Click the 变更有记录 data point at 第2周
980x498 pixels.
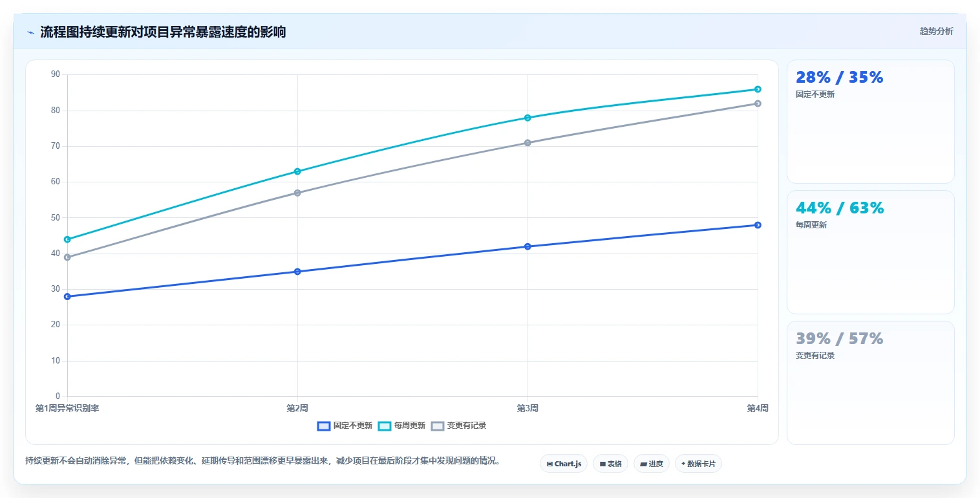(x=297, y=193)
